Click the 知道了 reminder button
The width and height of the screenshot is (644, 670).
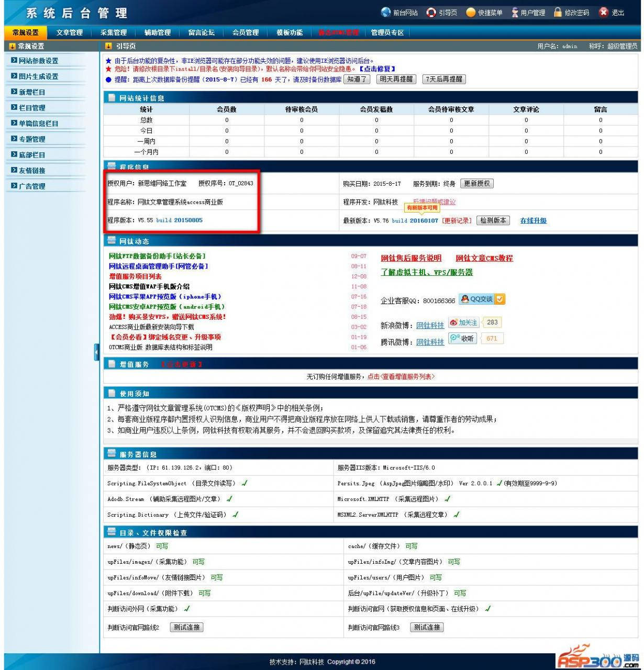(357, 80)
